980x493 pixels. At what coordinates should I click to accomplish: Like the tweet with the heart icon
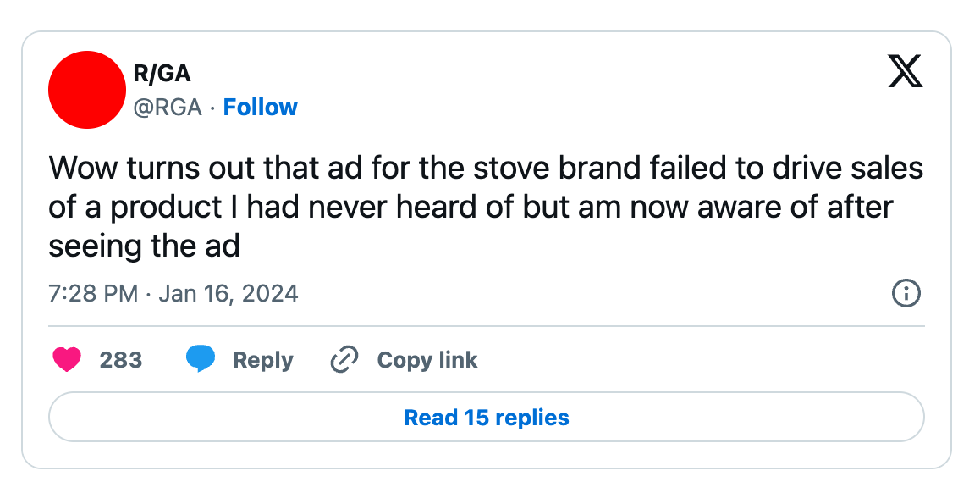pos(66,360)
